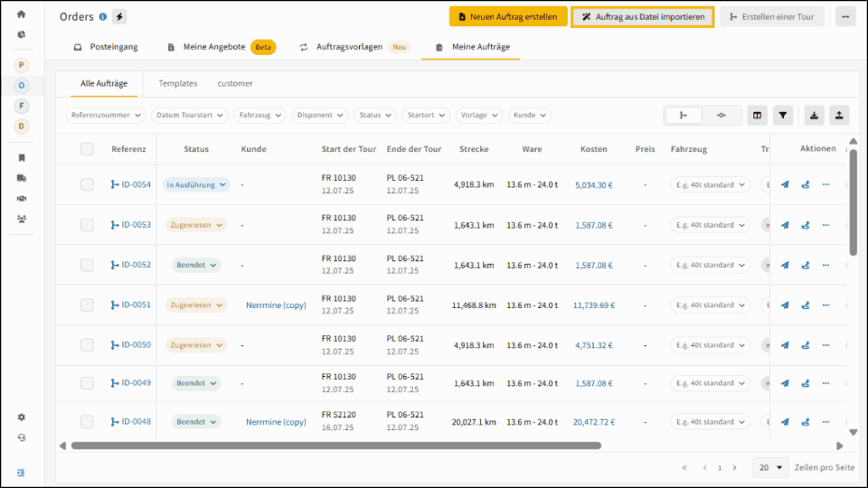Switch to the Posteingang tab
Viewport: 868px width, 488px height.
click(106, 47)
